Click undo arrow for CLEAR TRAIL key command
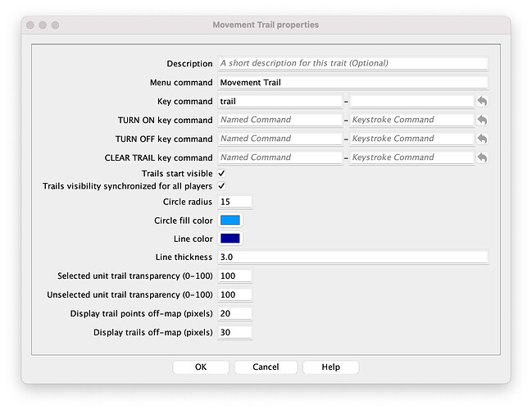Screen dimensions: 532x410 point(482,157)
